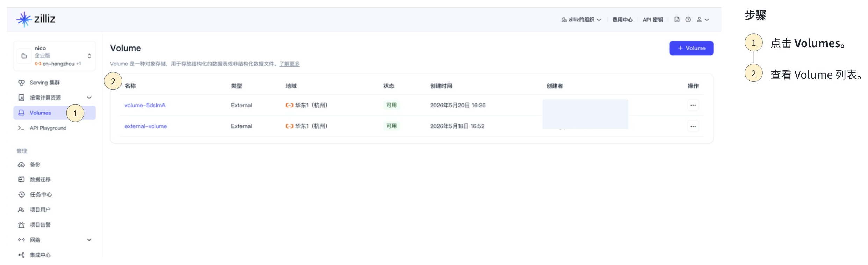The image size is (868, 265).
Task: Open 项目用户 in sidebar
Action: [40, 209]
